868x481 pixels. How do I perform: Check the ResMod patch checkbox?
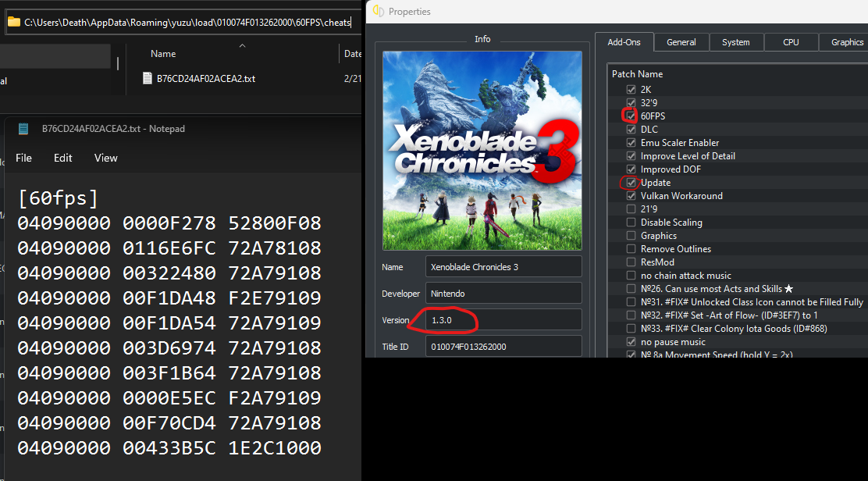631,262
